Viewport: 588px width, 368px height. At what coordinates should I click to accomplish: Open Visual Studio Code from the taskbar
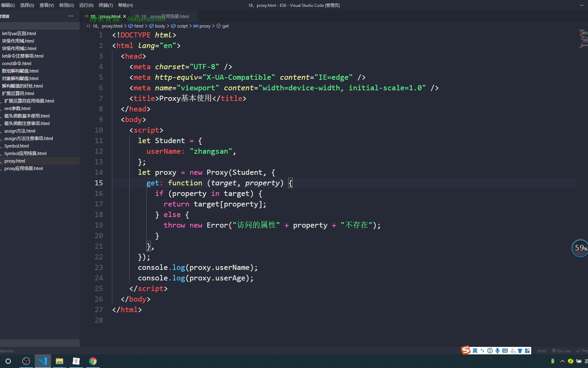(43, 361)
